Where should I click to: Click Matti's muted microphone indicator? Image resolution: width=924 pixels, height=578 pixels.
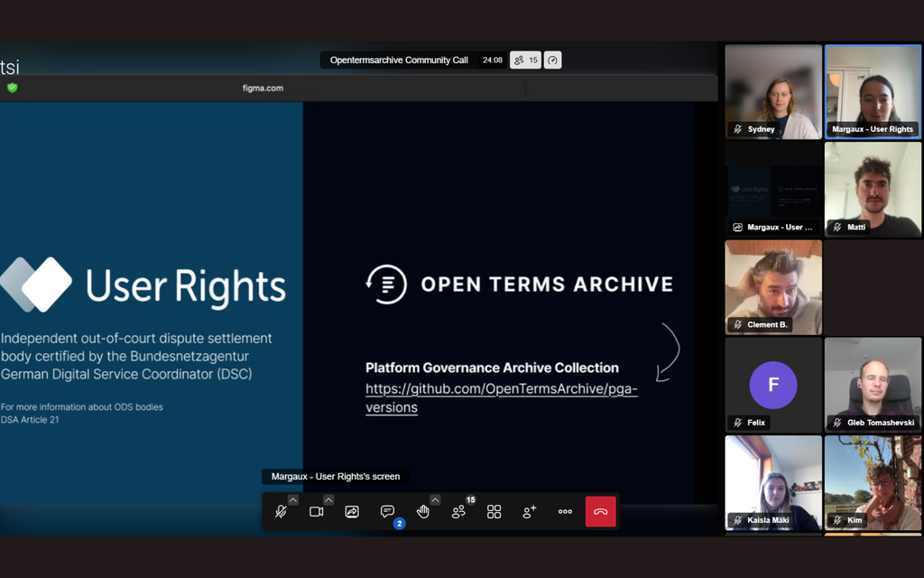tap(836, 227)
